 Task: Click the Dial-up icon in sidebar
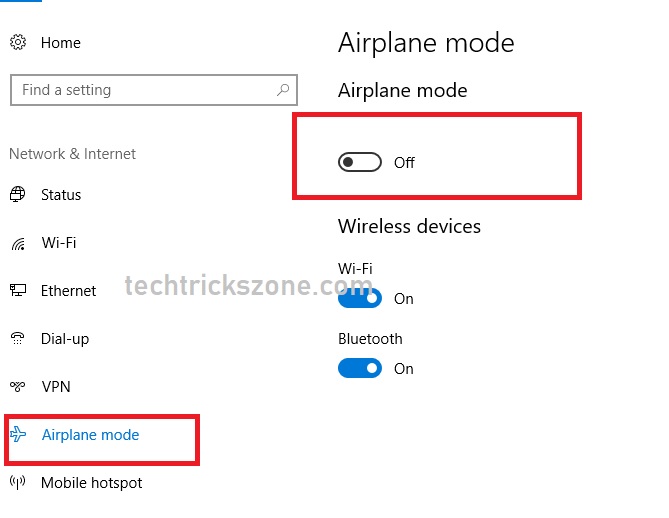tap(18, 339)
